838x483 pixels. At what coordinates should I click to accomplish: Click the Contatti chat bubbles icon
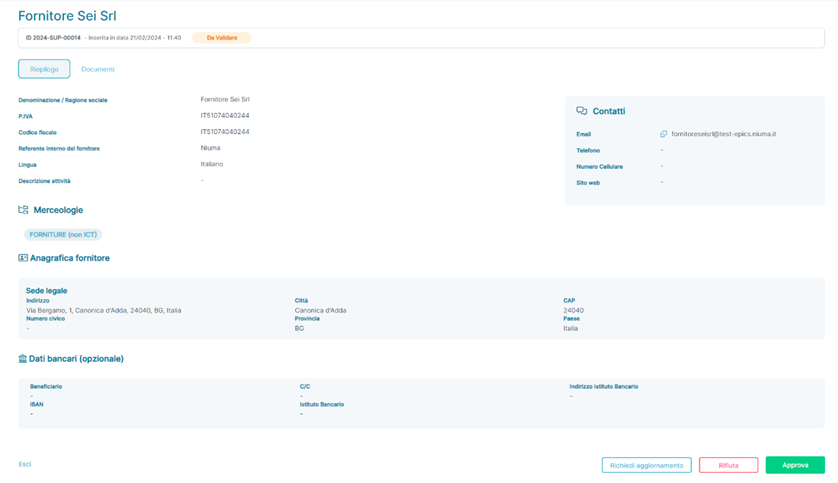coord(581,111)
